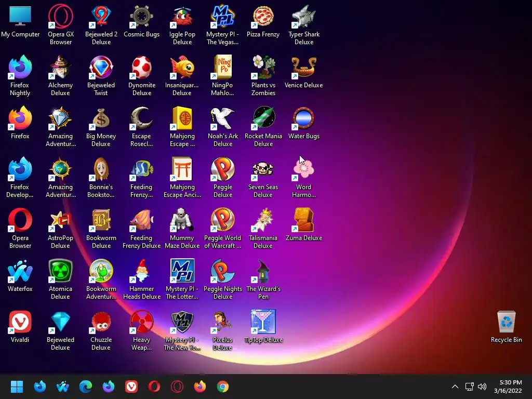Click Peggle World of Warcraft icon

coord(222,220)
